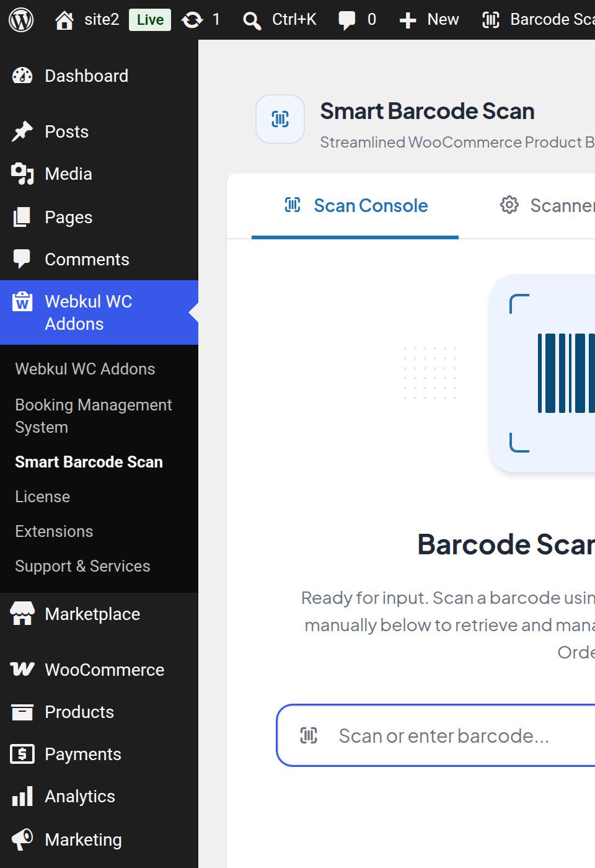
Task: Open the comments bubble in admin bar
Action: [x=347, y=20]
